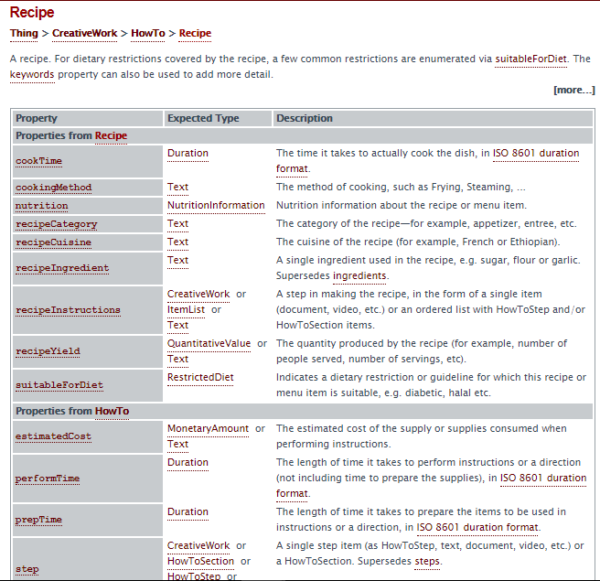Viewport: 600px width, 581px height.
Task: Open the ItemList expected type
Action: point(186,310)
